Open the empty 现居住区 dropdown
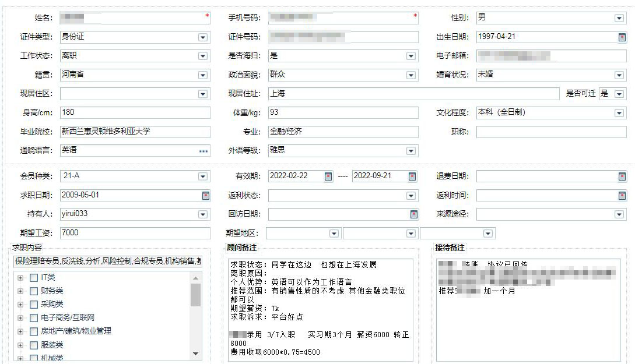 pyautogui.click(x=202, y=94)
